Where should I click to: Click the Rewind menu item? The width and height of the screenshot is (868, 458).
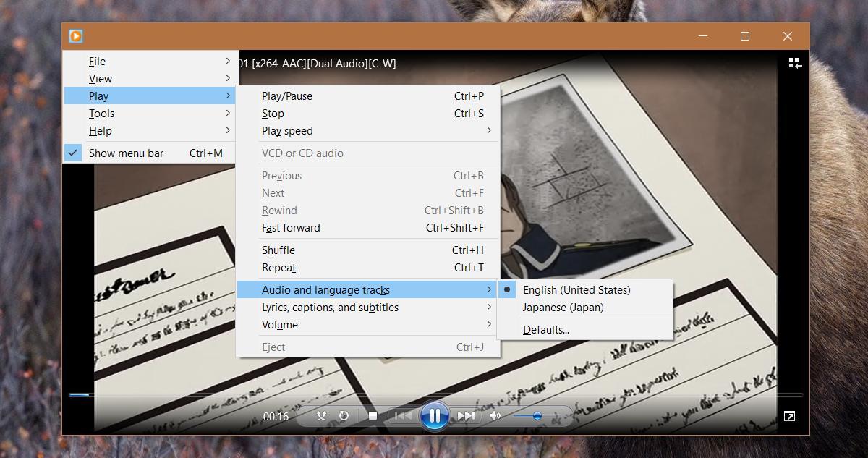[x=368, y=210]
